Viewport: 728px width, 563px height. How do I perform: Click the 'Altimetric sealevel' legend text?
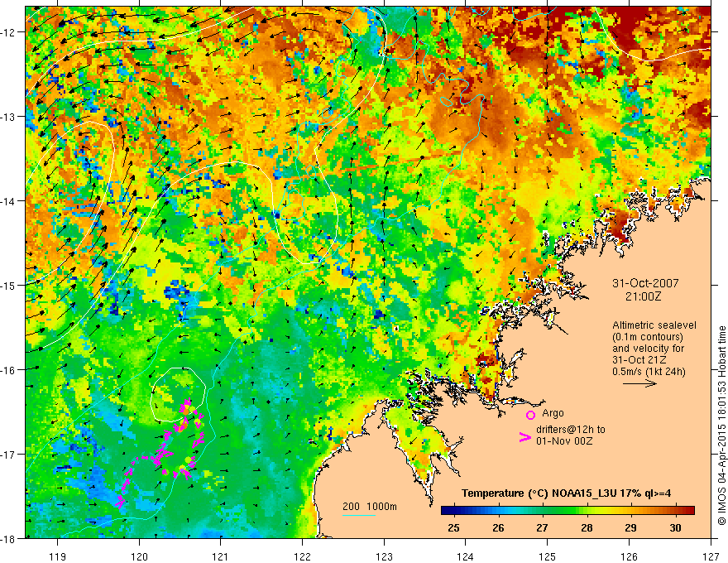pyautogui.click(x=654, y=325)
